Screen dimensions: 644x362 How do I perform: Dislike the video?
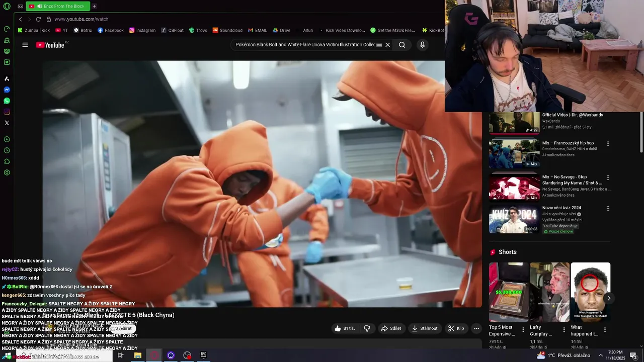click(367, 328)
